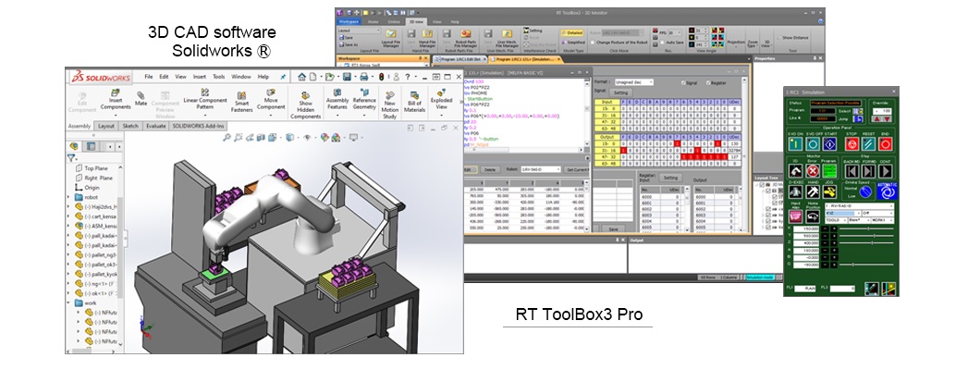The image size is (980, 370).
Task: Open the FPS dropdown in RT ToolBox3
Action: (675, 32)
